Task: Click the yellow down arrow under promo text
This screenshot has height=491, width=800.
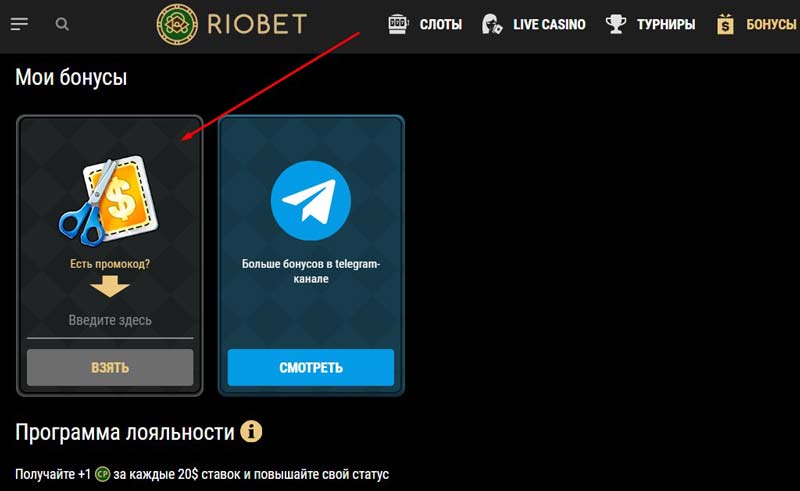Action: click(110, 286)
